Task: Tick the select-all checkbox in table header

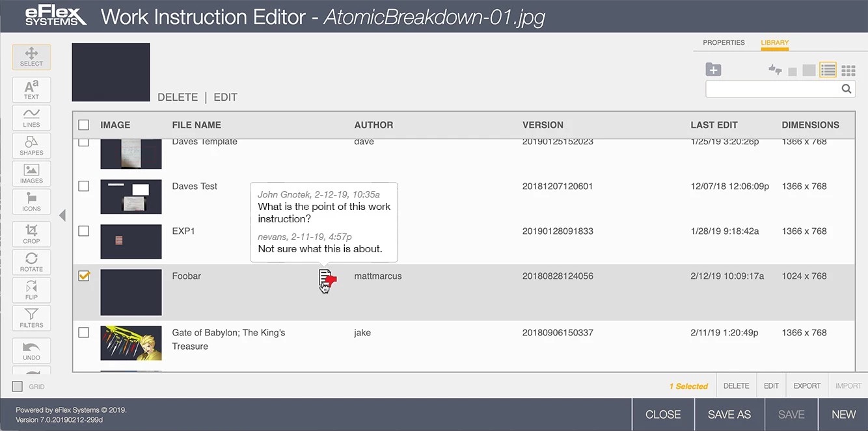Action: click(84, 125)
